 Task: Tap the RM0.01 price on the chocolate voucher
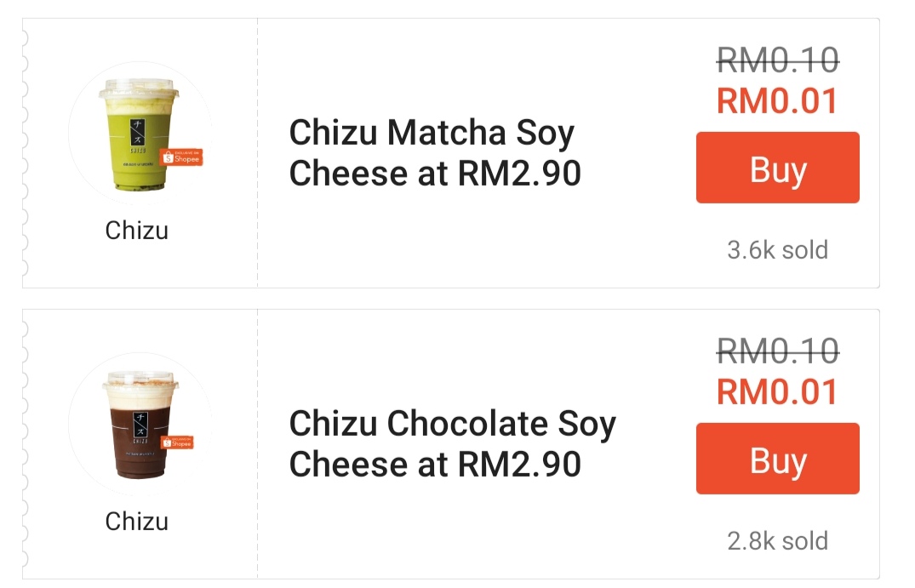(777, 392)
